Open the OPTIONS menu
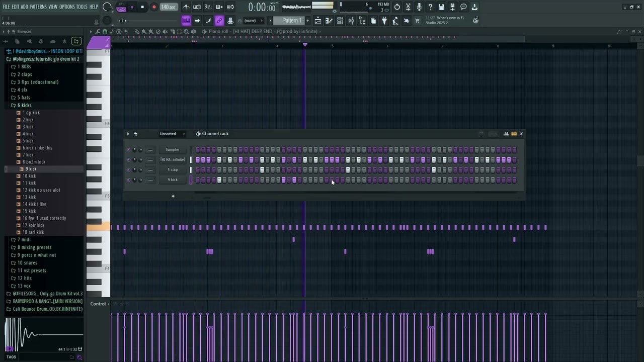 click(67, 7)
